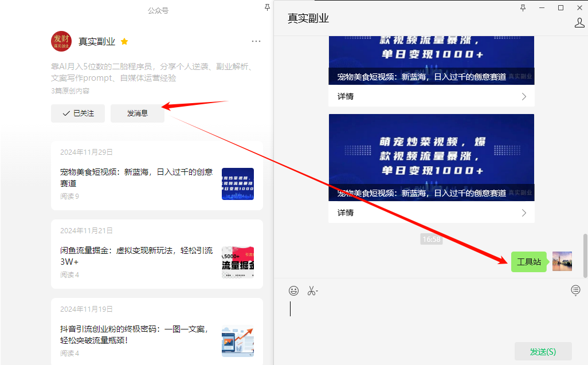Open the screenshot tool dropdown arrow
This screenshot has width=588, height=365.
(316, 291)
